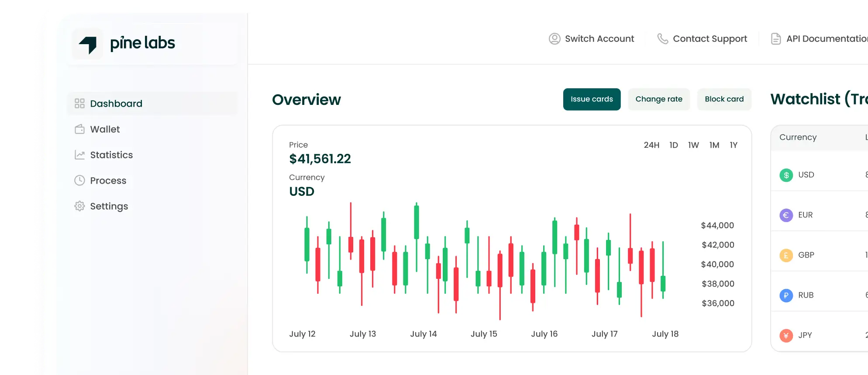The width and height of the screenshot is (868, 375).
Task: Click the Wallet icon in sidebar
Action: click(x=79, y=129)
